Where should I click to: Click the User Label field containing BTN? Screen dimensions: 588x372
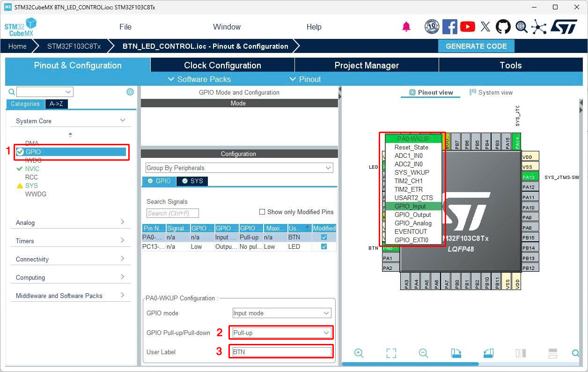point(281,352)
